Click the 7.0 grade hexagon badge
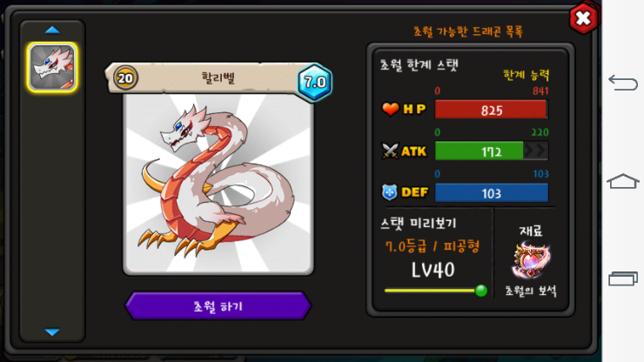The height and width of the screenshot is (362, 644). pos(315,82)
